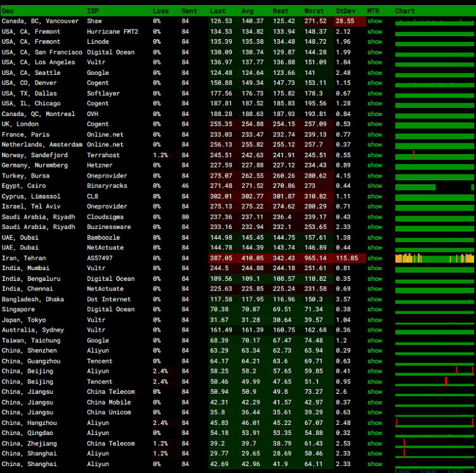Click the Loss column header

tap(161, 11)
